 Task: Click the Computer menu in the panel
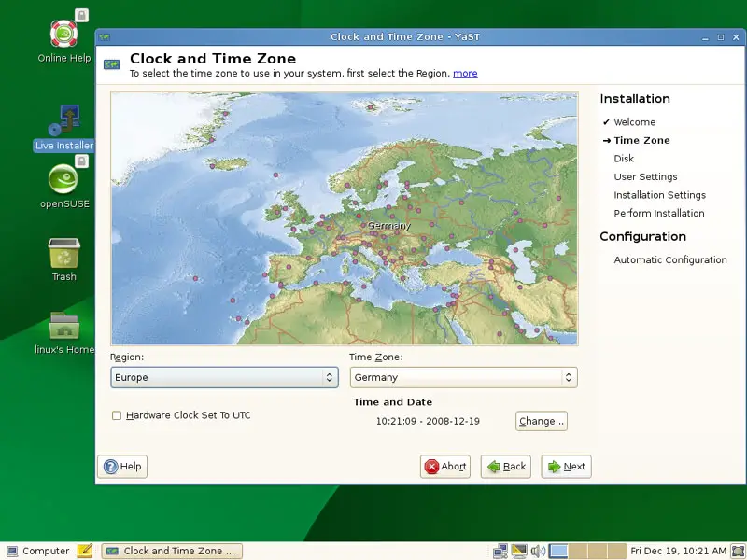coord(38,551)
